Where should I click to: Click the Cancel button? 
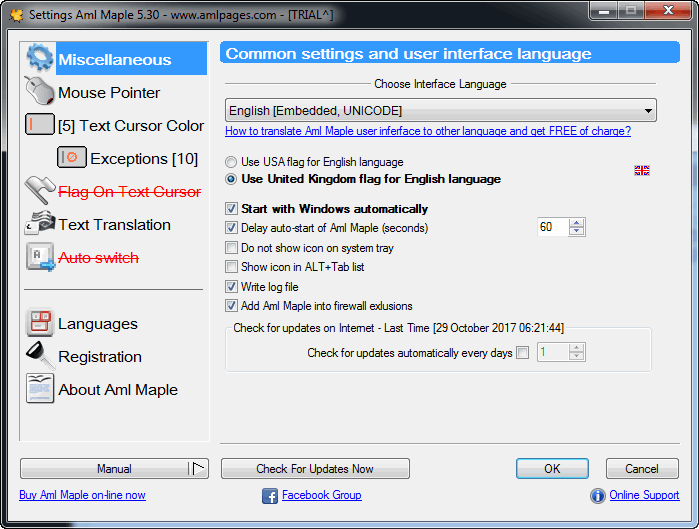[x=642, y=469]
